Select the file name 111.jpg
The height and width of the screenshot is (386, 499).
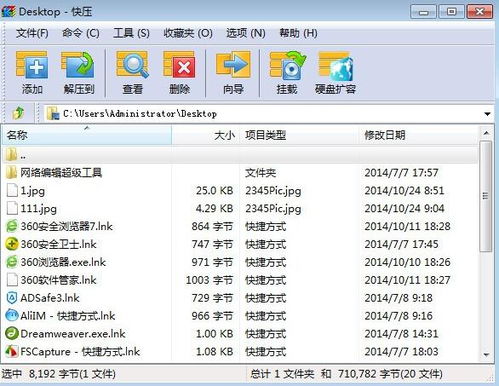(38, 209)
